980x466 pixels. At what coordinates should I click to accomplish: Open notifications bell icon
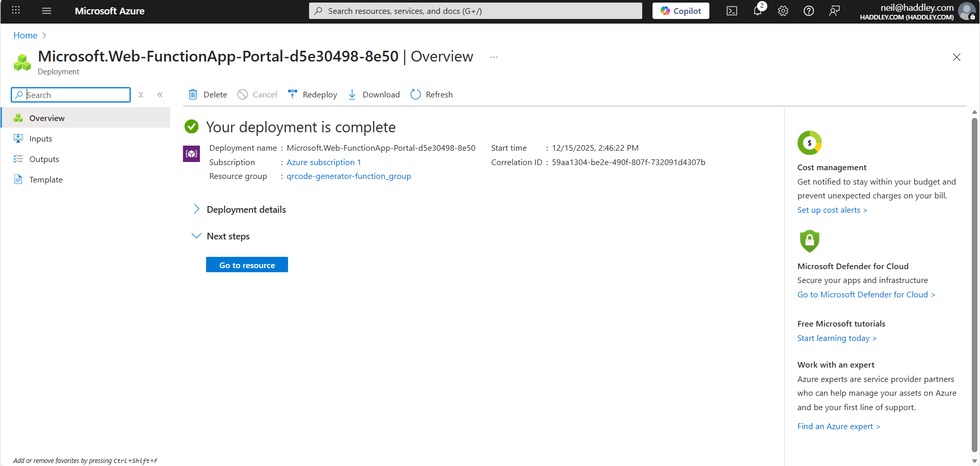click(757, 10)
